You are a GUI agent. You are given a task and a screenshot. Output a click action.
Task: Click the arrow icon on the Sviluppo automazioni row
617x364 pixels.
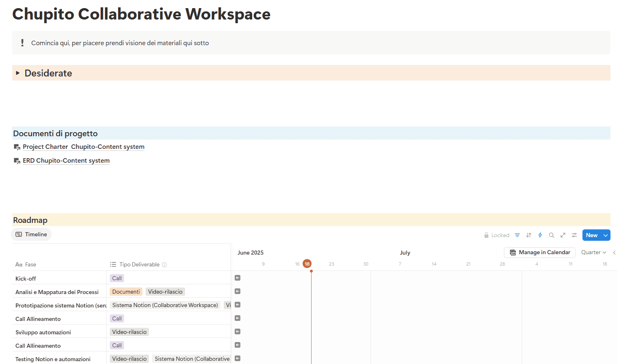[237, 331]
